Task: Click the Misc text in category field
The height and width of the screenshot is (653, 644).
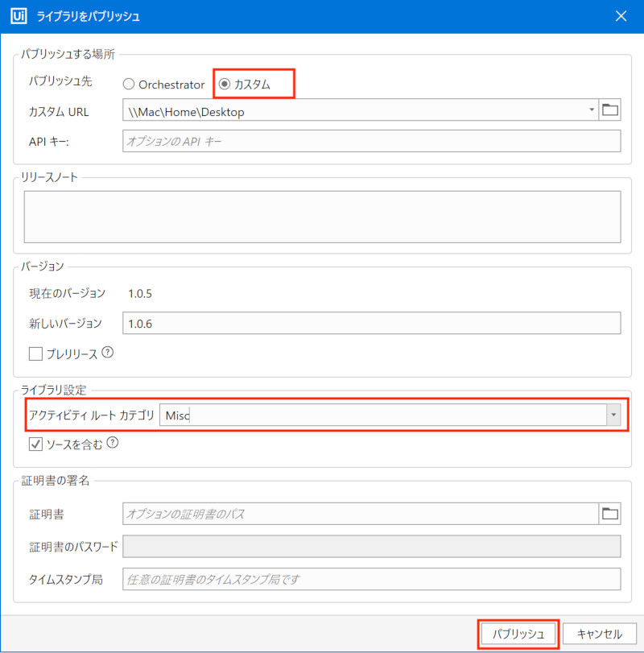Action: coord(178,415)
